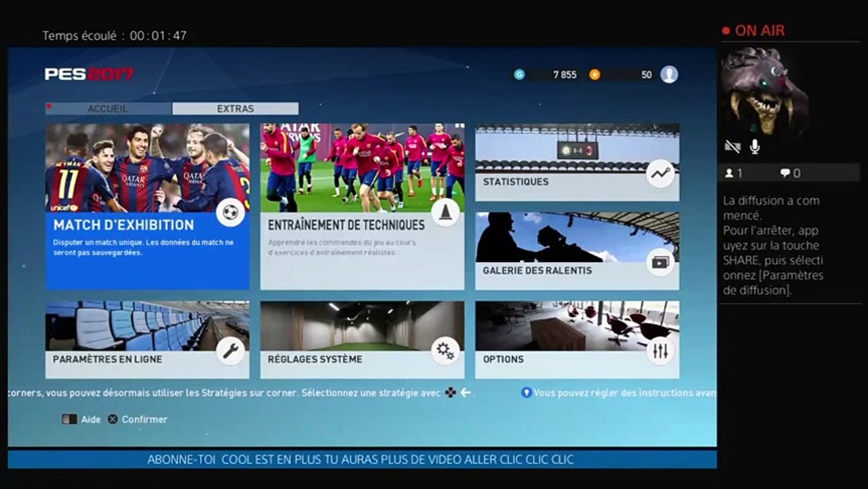Click the broadcaster monster avatar thumbnail

765,91
